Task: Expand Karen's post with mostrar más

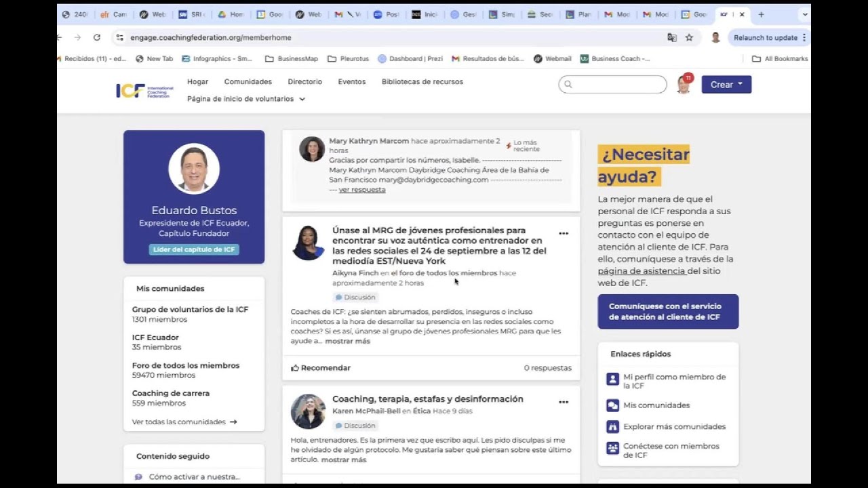Action: (344, 460)
